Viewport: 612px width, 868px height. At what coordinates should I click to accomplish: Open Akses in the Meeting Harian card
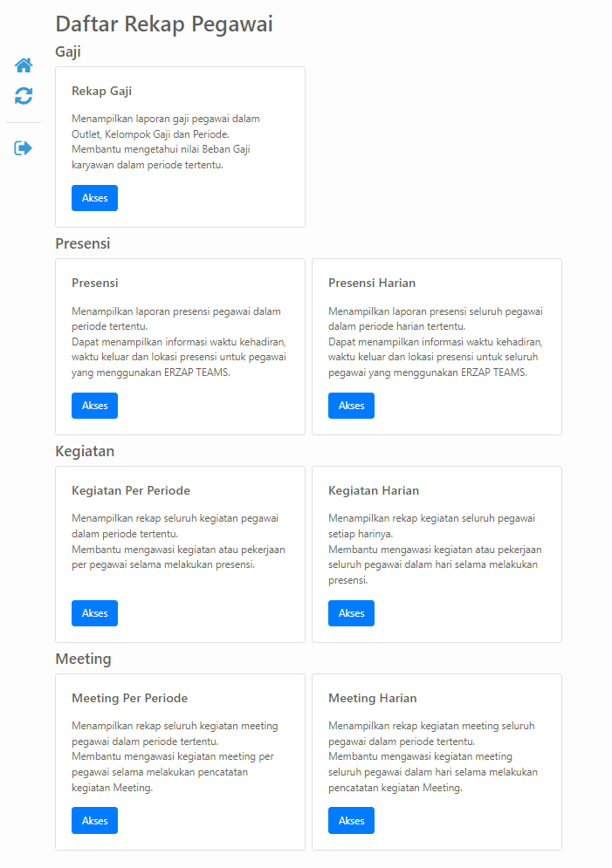pyautogui.click(x=351, y=820)
